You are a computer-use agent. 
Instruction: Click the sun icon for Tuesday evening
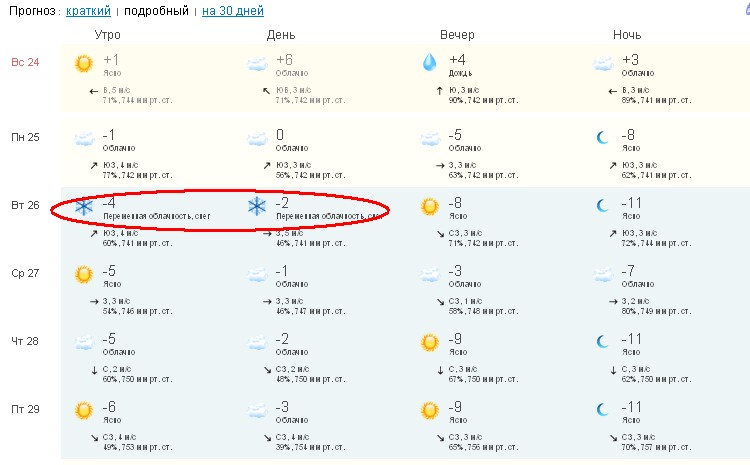coord(429,207)
